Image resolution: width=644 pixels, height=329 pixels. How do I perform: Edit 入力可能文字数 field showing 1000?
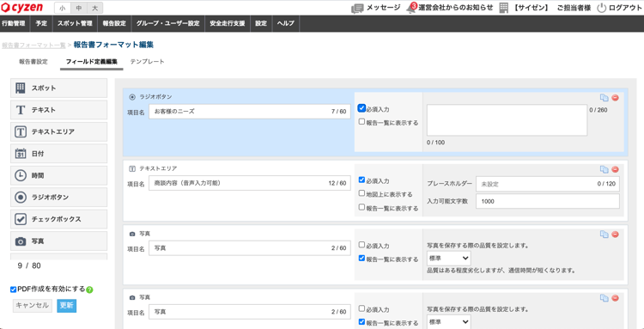pyautogui.click(x=548, y=202)
